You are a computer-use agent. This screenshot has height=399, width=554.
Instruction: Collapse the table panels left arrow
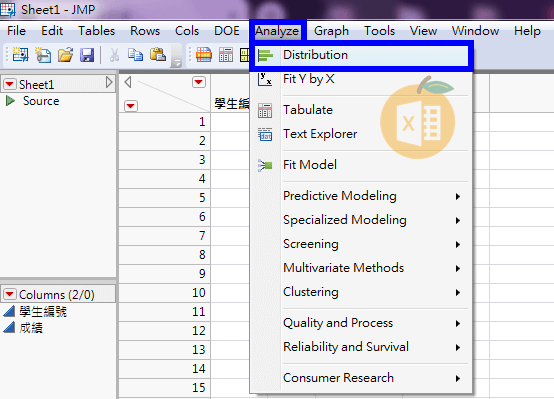tap(128, 82)
